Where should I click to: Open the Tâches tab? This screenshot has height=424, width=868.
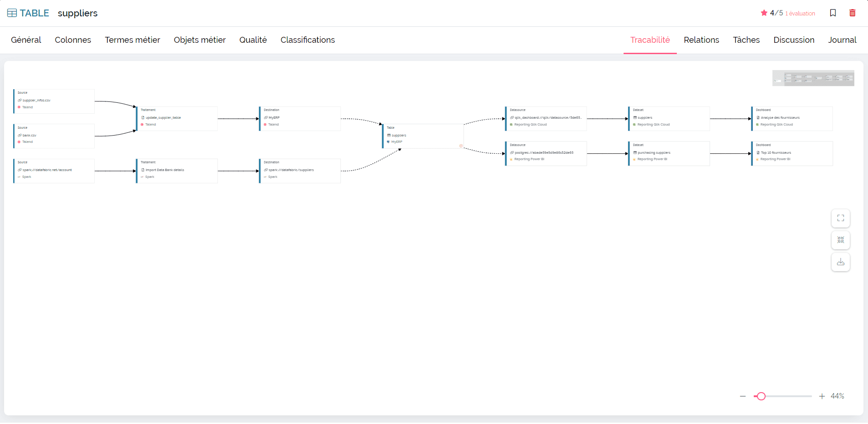[x=746, y=40]
